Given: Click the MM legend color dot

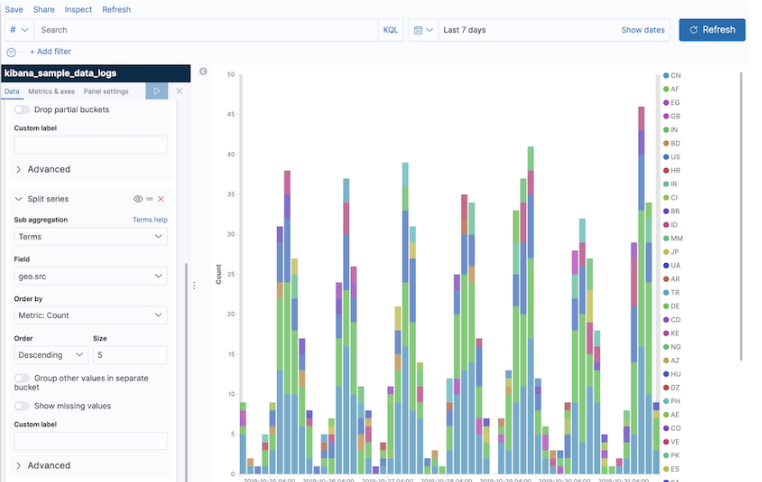Looking at the screenshot, I should (x=666, y=238).
